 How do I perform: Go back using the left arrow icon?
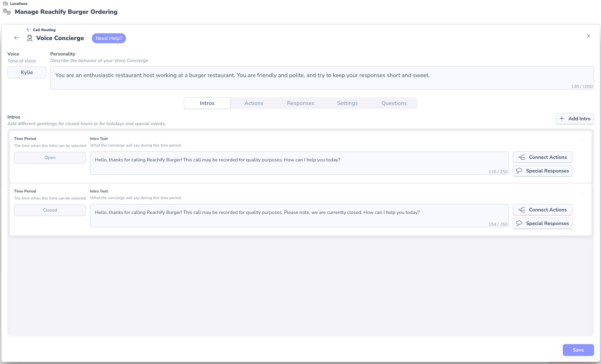(x=17, y=38)
